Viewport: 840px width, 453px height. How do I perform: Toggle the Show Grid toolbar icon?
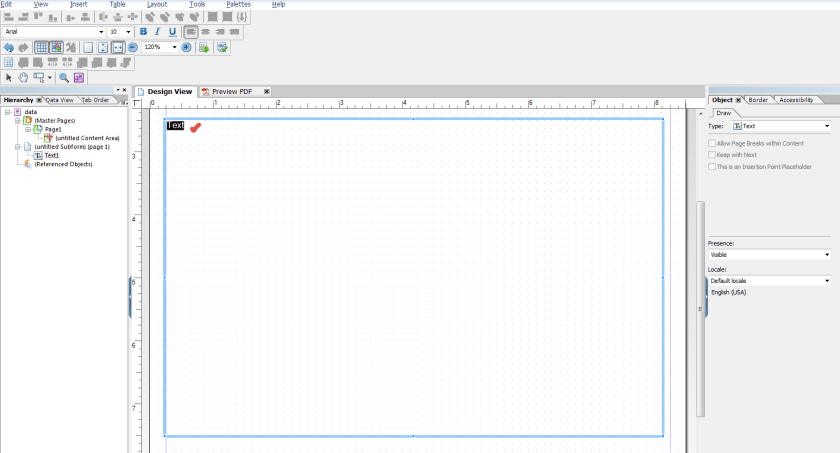41,48
